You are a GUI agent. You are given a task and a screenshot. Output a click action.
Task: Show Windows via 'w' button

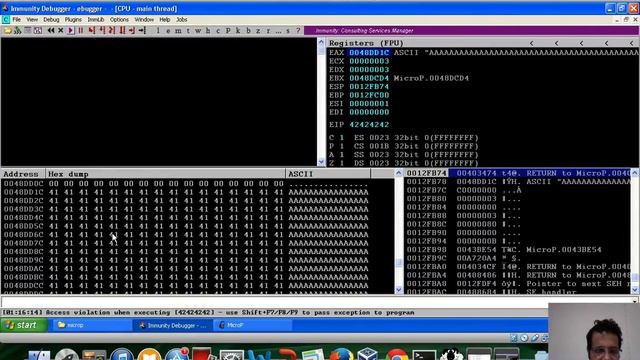198,31
